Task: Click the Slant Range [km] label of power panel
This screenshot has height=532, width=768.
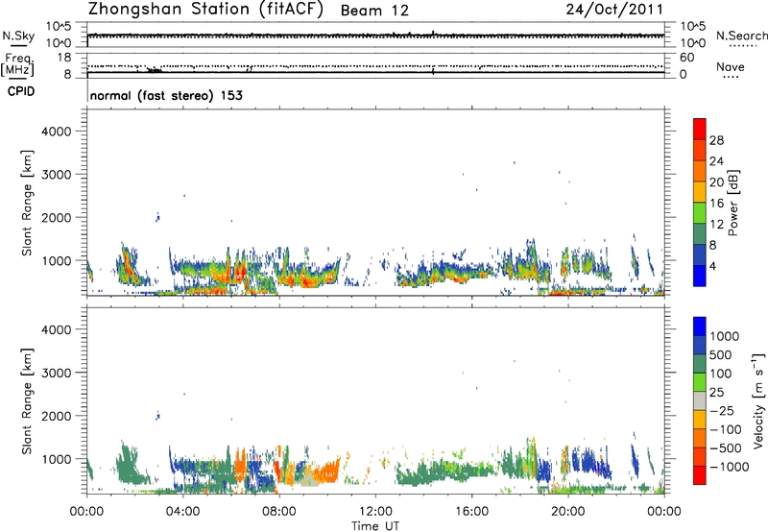Action: [27, 203]
